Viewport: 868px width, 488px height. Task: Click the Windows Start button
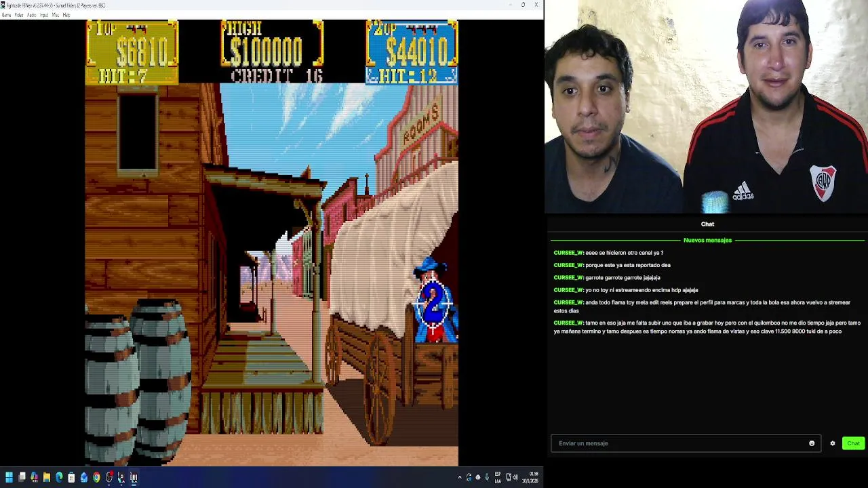[x=9, y=477]
